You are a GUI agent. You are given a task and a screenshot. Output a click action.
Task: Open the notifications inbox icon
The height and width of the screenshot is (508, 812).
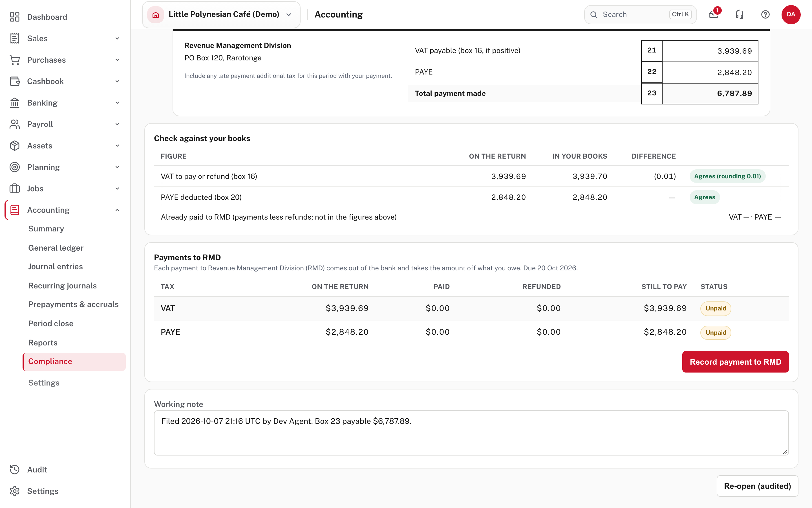[x=714, y=14]
